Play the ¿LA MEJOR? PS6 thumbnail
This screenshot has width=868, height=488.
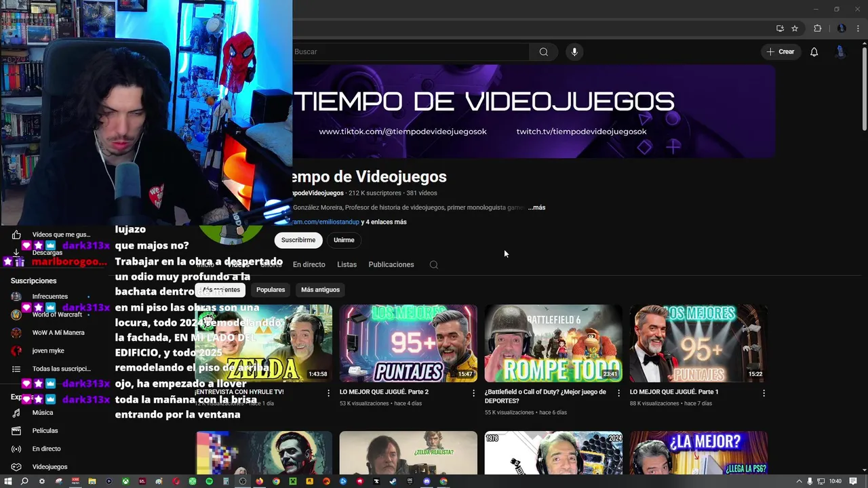(x=698, y=453)
